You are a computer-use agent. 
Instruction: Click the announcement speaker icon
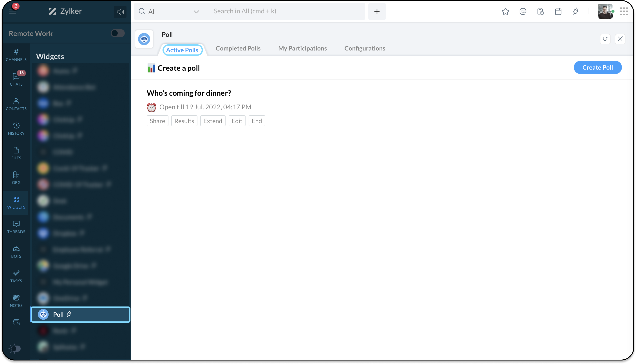pos(120,12)
